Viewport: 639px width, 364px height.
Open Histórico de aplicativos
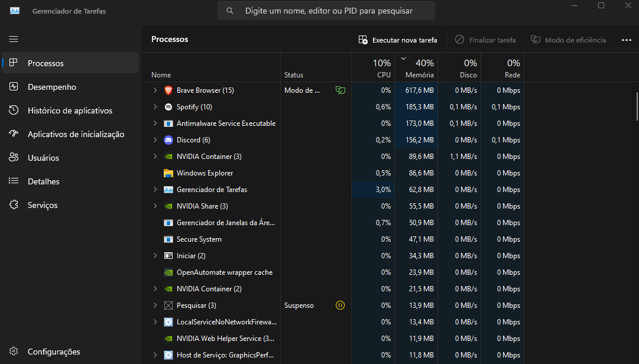point(70,110)
